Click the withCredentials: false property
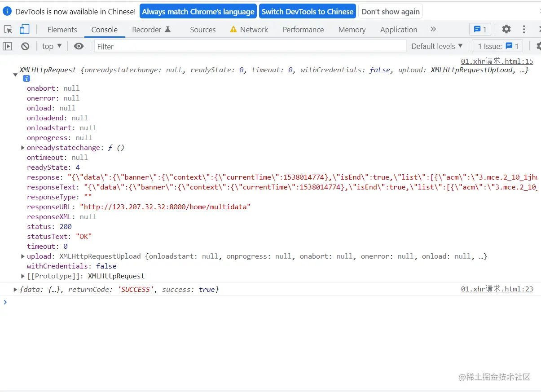The height and width of the screenshot is (392, 541). tap(72, 266)
